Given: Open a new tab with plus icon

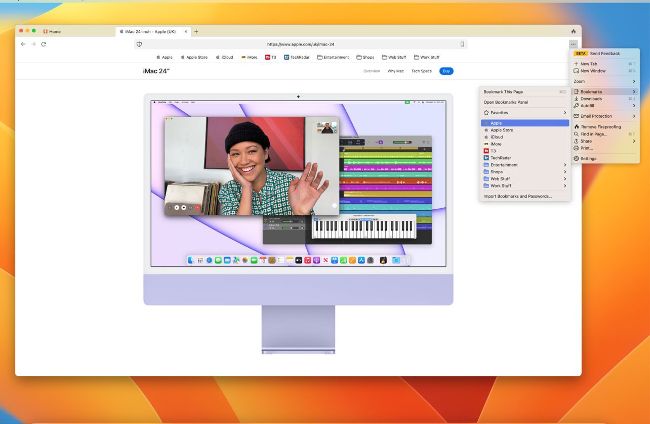Looking at the screenshot, I should tap(196, 31).
